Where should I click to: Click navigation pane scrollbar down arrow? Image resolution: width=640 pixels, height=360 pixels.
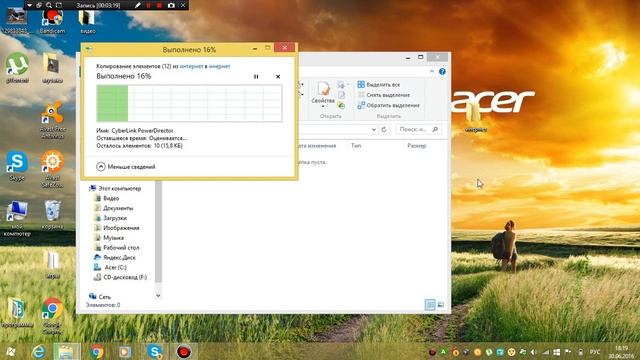(158, 296)
